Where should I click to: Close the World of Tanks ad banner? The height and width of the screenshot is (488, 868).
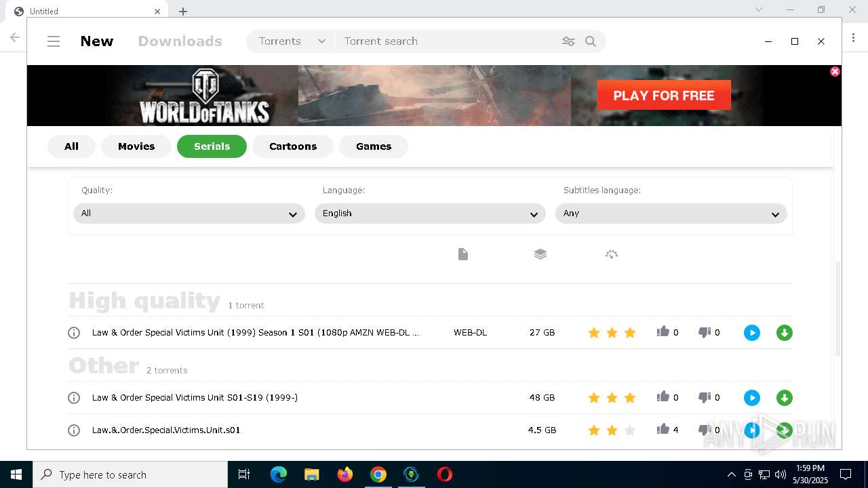click(835, 71)
